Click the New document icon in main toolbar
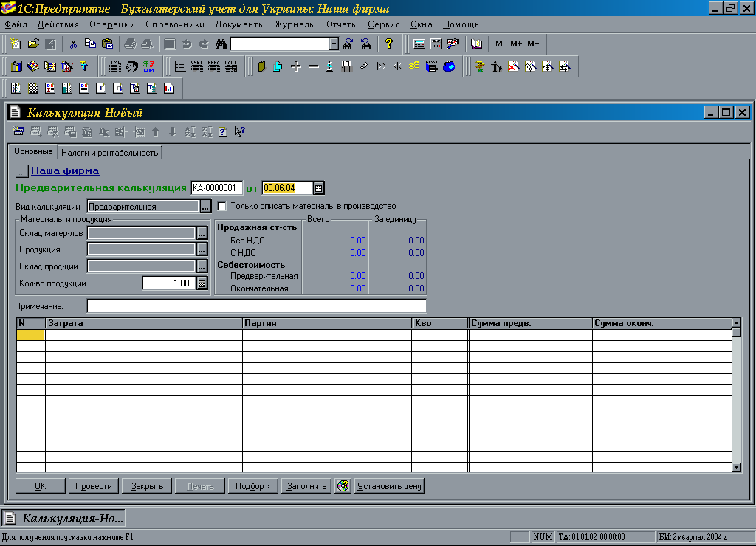The width and height of the screenshot is (756, 546). click(16, 44)
